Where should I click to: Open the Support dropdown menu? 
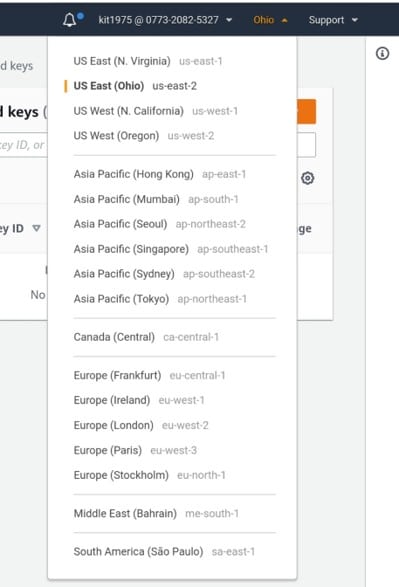(333, 20)
